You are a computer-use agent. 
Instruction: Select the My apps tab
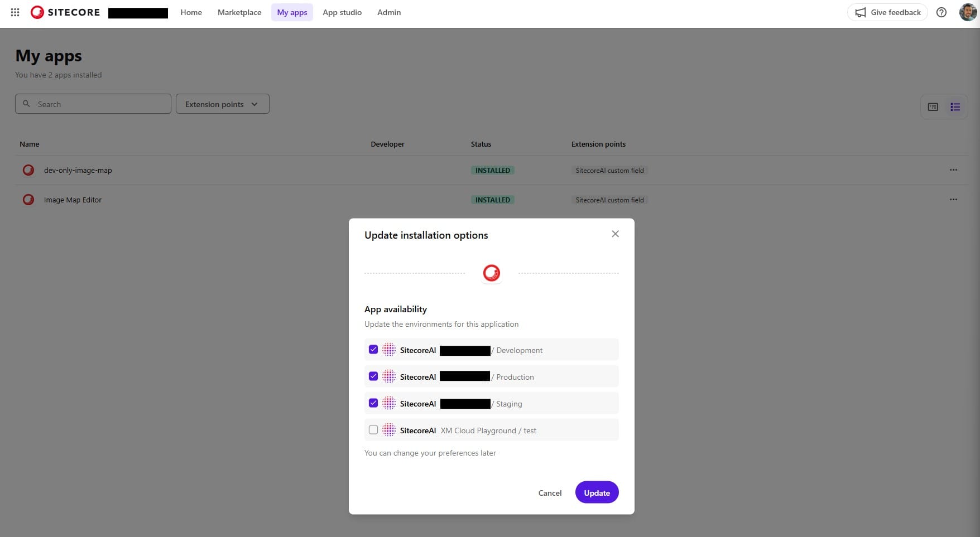click(292, 12)
